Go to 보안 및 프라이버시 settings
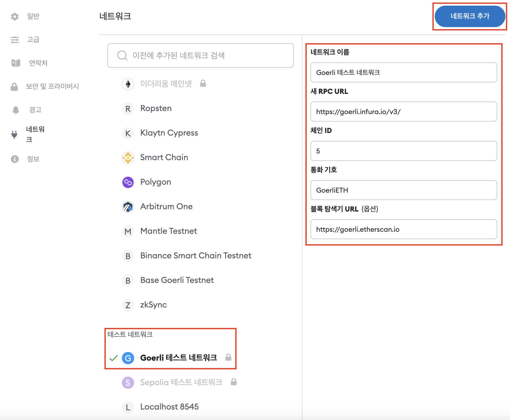Screen dimensions: 510x420 [x=52, y=86]
